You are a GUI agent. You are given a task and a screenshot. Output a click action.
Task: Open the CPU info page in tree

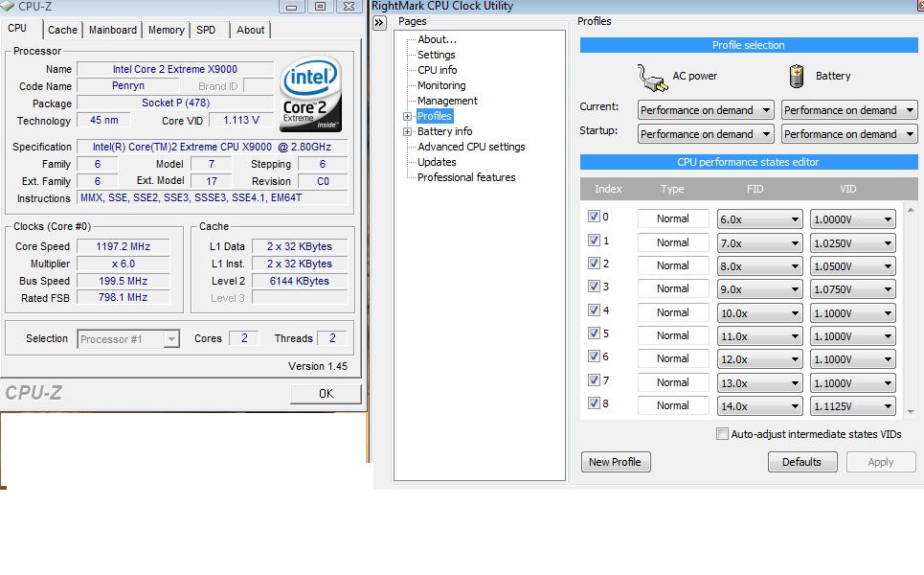pyautogui.click(x=438, y=70)
